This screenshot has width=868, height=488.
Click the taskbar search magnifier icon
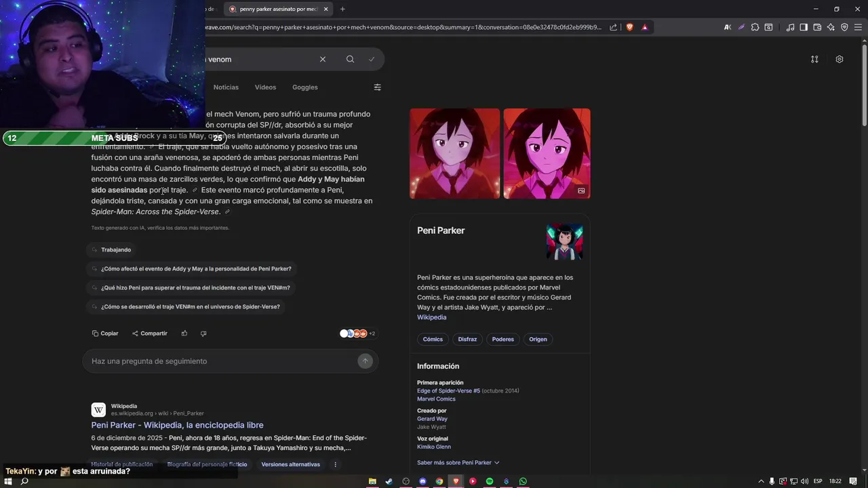24,481
